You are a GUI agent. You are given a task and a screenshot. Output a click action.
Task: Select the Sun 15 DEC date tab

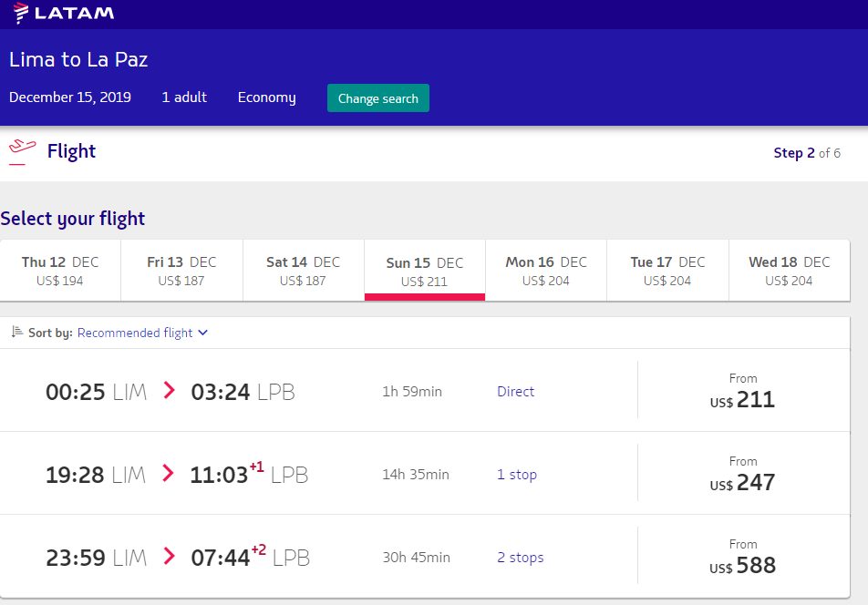425,271
